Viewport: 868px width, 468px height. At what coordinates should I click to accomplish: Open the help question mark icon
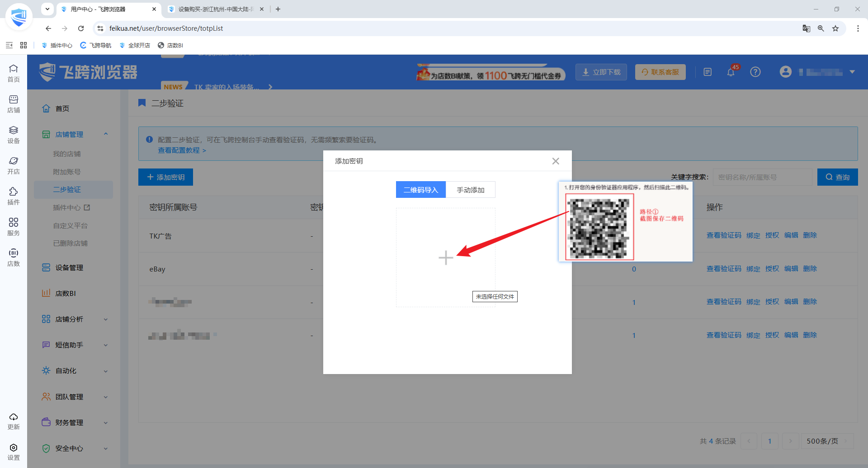click(755, 72)
